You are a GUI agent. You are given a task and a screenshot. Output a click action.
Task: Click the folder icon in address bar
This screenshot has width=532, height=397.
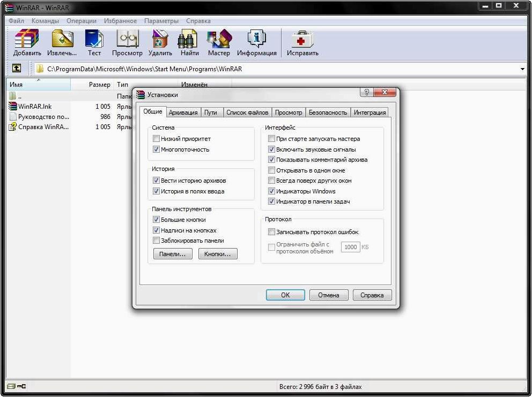coord(40,69)
